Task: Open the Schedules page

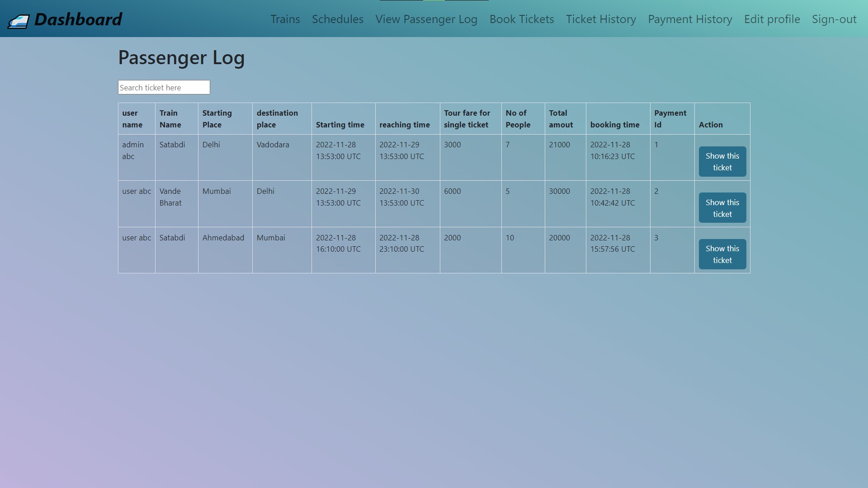Action: (337, 19)
